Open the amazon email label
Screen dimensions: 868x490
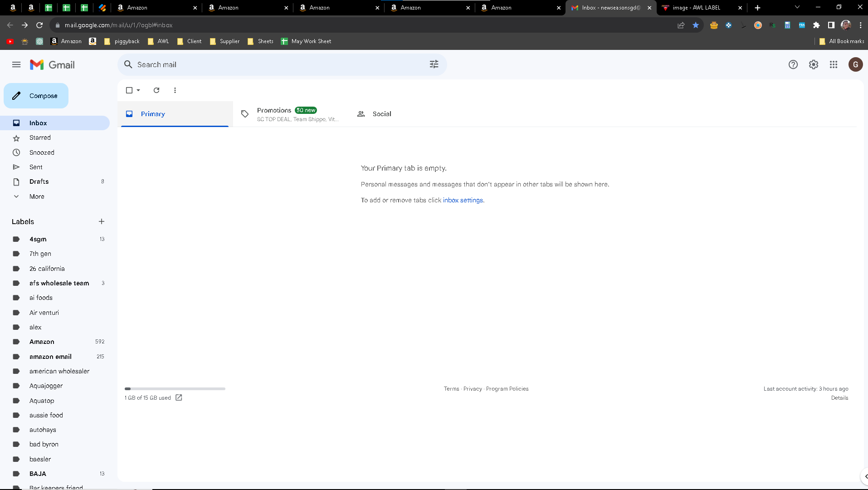pos(55,357)
